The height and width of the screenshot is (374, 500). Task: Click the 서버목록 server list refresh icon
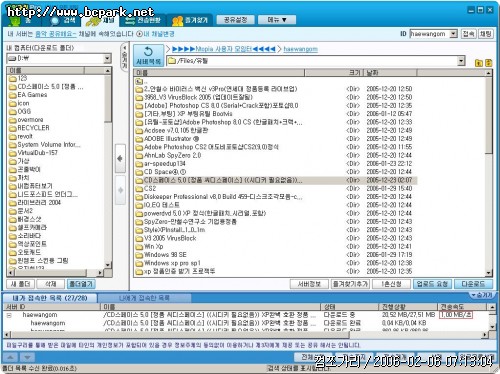(148, 56)
